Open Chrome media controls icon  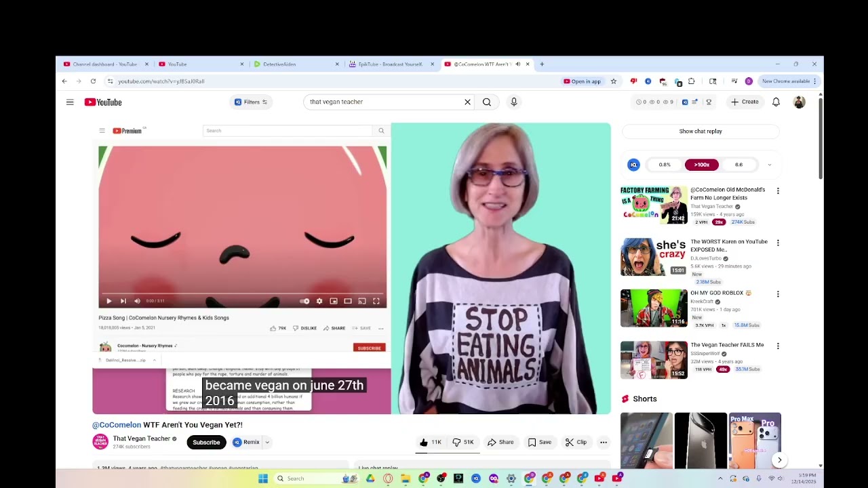tap(734, 81)
